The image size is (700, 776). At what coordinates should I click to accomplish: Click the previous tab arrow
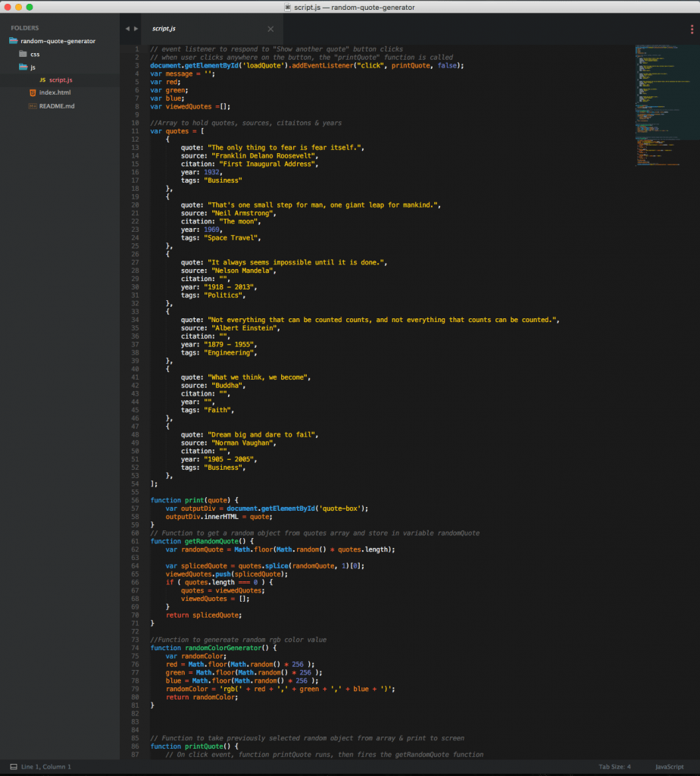pyautogui.click(x=127, y=29)
